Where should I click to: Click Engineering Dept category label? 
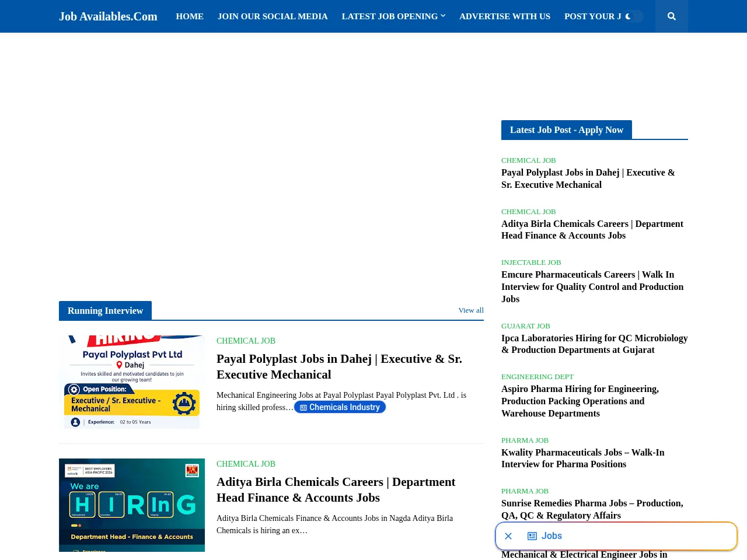537,377
